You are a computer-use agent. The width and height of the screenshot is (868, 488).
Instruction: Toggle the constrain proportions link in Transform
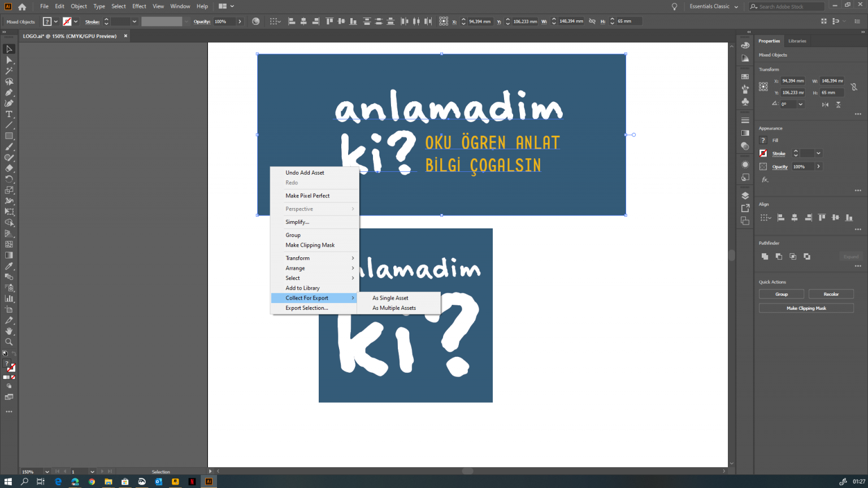click(854, 87)
